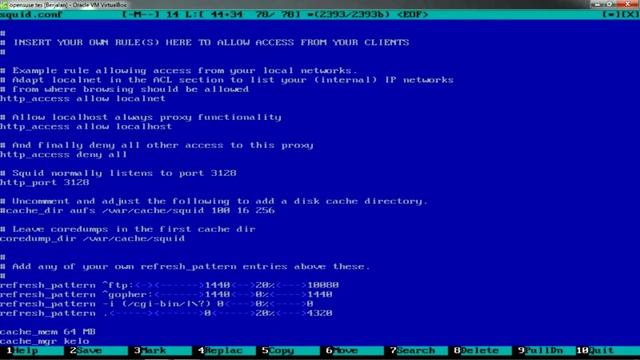Image resolution: width=640 pixels, height=360 pixels.
Task: Click the line 'http_access allow localnet'
Action: [83, 98]
